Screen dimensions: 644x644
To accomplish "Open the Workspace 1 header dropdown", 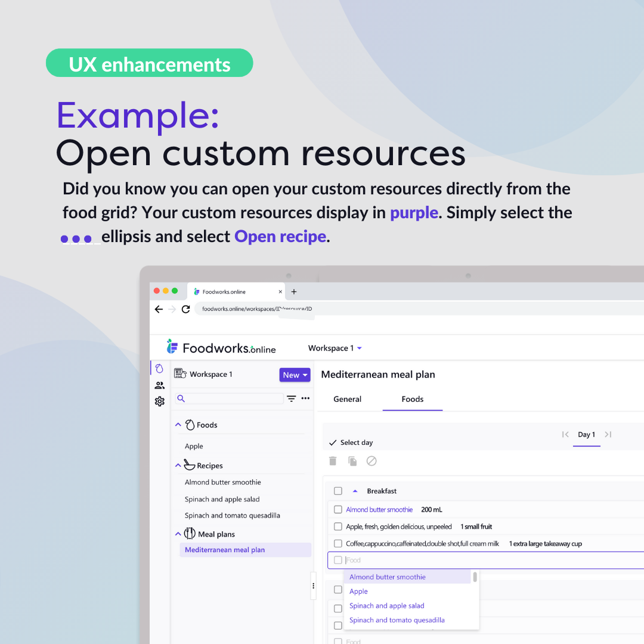I will coord(335,348).
